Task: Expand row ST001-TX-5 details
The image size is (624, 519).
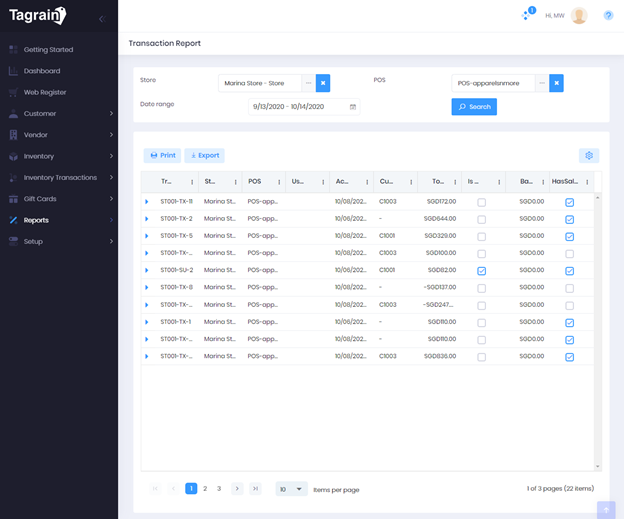Action: (x=146, y=236)
